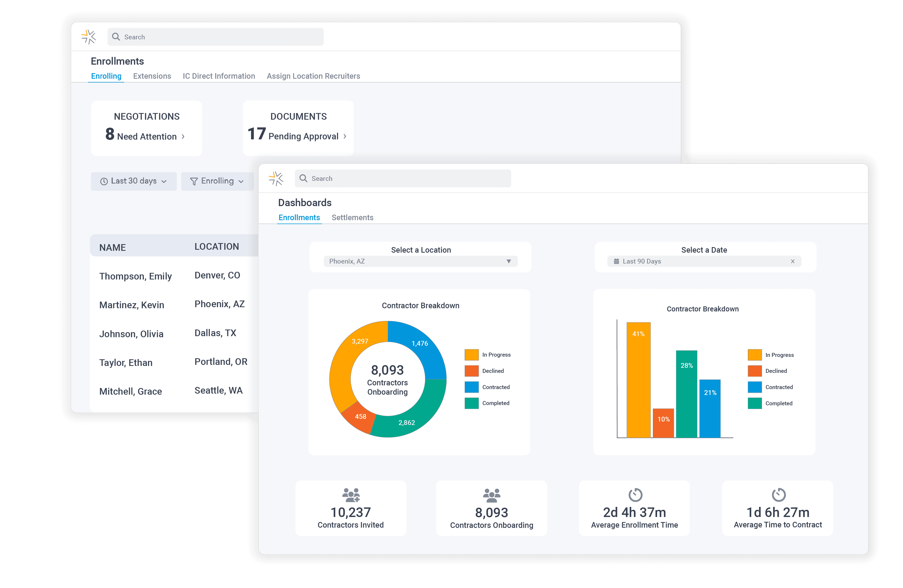Viewport: 903px width, 588px height.
Task: Click the Contractors Onboarding group icon
Action: point(491,495)
